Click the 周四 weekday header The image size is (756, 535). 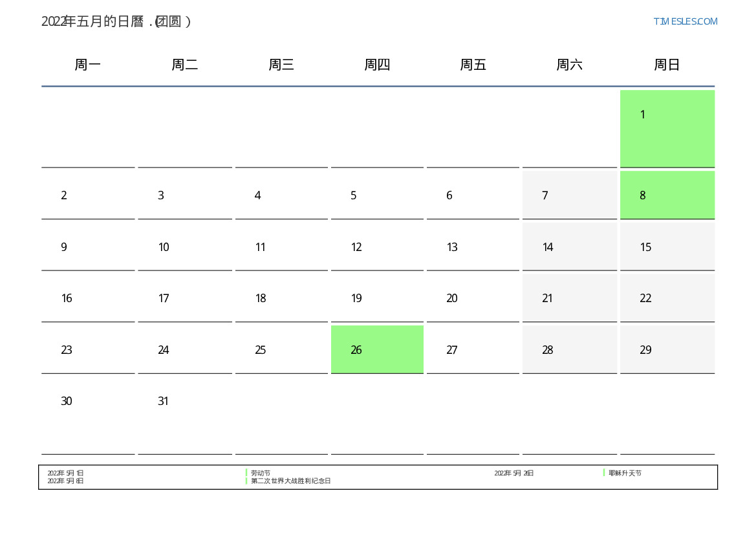(377, 65)
